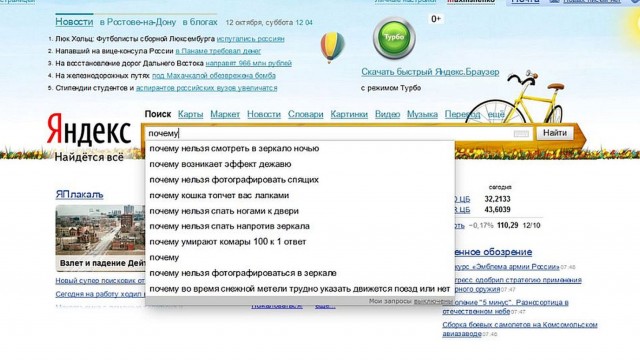Screen dimensions: 640x360
Task: Open the Новости heading link at top
Action: point(74,22)
